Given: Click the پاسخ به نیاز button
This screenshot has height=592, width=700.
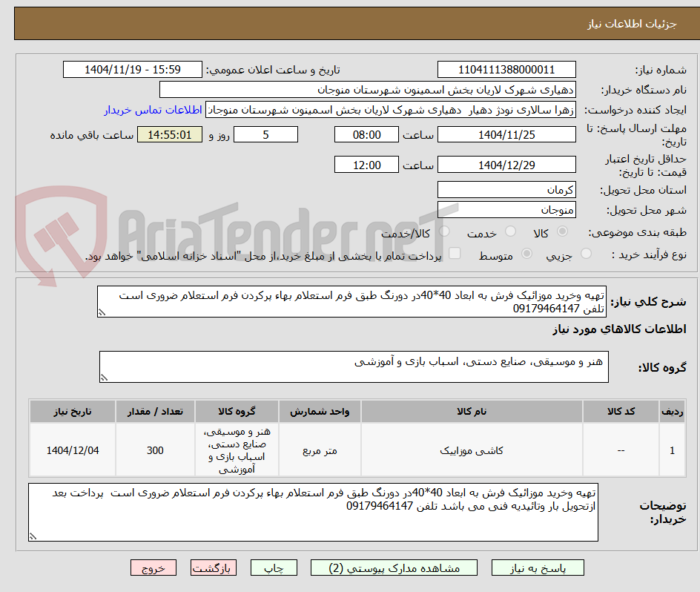Looking at the screenshot, I should coord(538,568).
